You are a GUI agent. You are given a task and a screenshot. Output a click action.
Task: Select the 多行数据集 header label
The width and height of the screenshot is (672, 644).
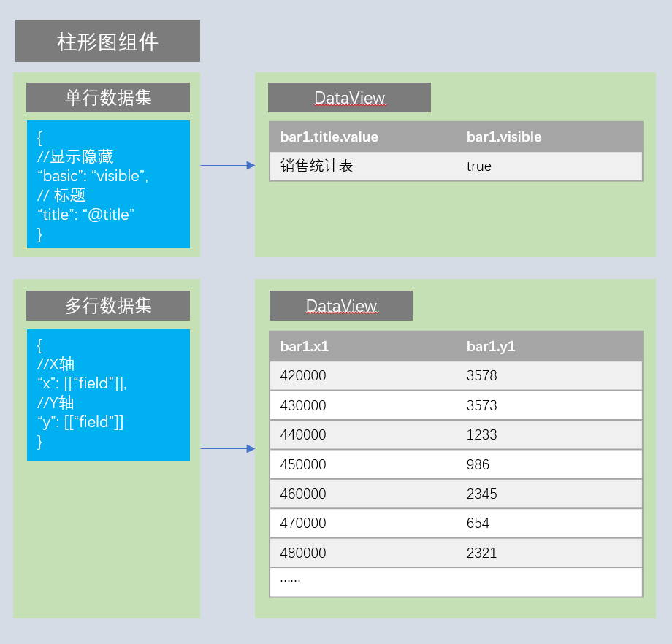pos(108,306)
